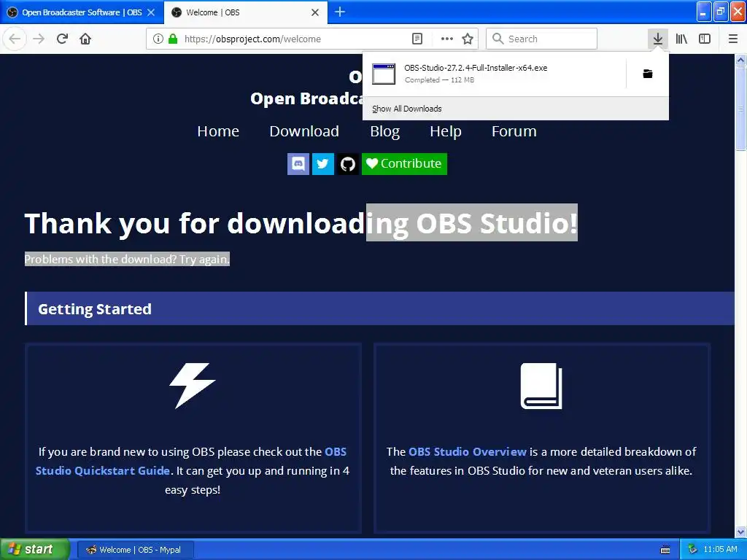This screenshot has height=560, width=747.
Task: Reload the current page
Action: tap(62, 39)
